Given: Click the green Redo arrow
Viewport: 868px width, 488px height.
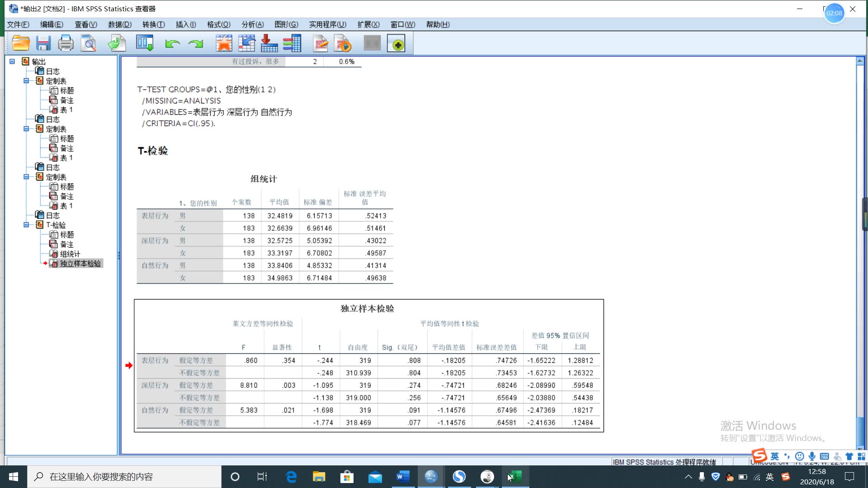Looking at the screenshot, I should [196, 44].
